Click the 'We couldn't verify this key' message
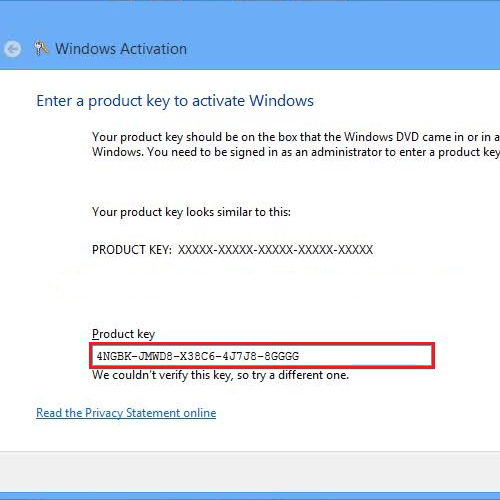This screenshot has width=500, height=500. pos(220,375)
